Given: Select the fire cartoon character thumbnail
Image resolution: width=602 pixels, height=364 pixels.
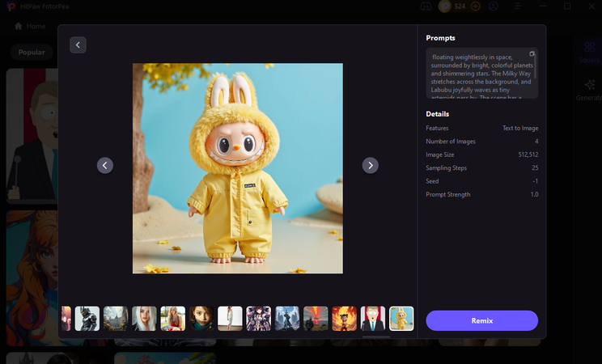Looking at the screenshot, I should pyautogui.click(x=345, y=319).
